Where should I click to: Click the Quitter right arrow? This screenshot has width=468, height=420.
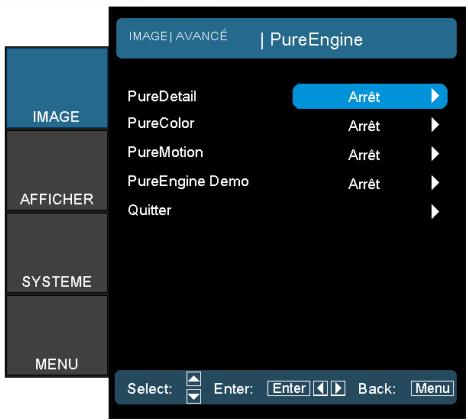coord(435,212)
